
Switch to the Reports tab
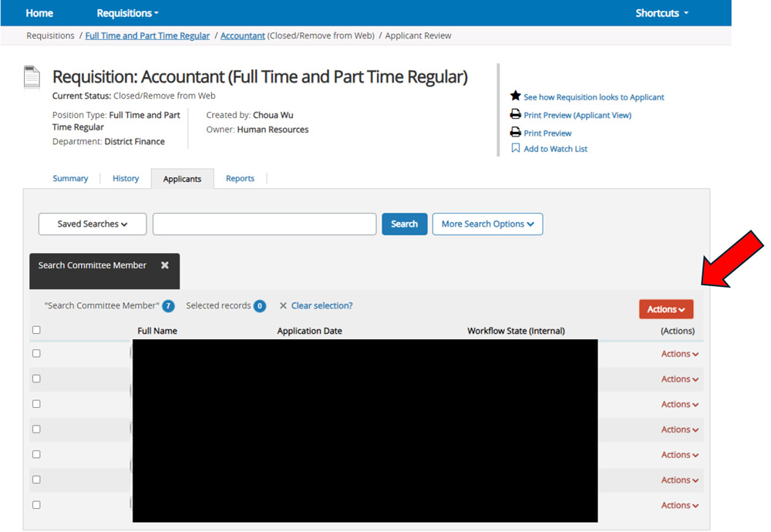[x=240, y=178]
